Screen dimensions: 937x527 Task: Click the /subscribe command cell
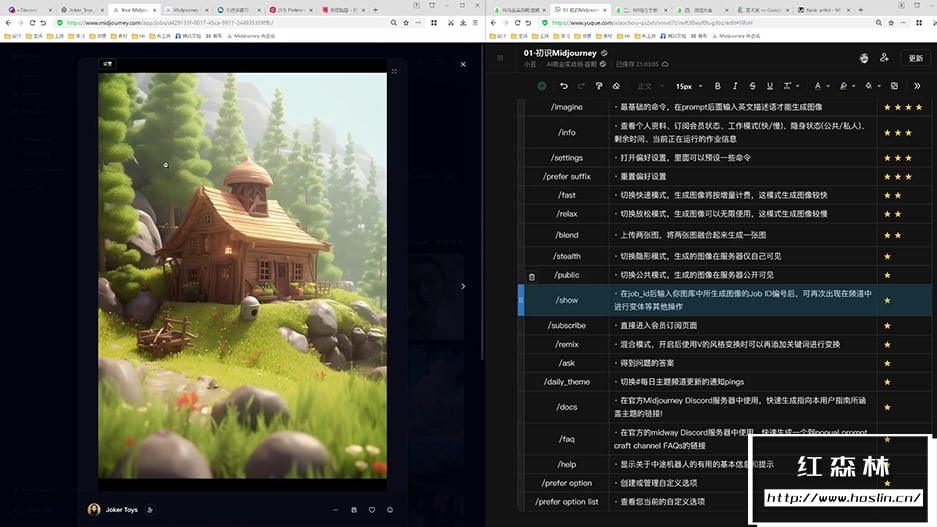(567, 326)
